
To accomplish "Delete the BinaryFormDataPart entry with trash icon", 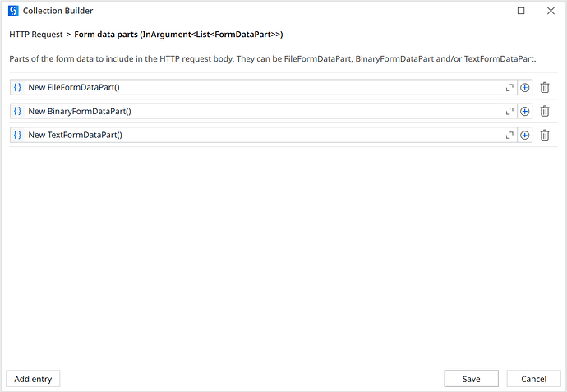I will (545, 111).
